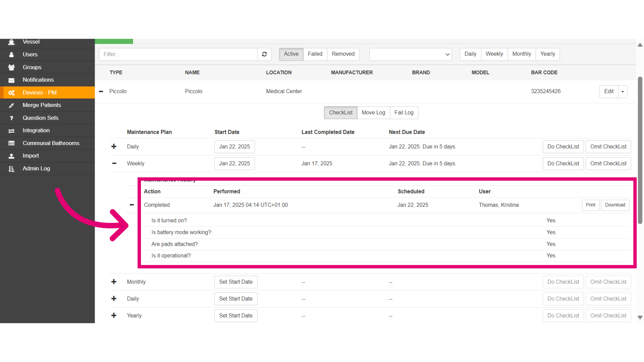Screen dimensions: 644x362
Task: Change Weekly start date Jan 22, 2025
Action: (234, 164)
